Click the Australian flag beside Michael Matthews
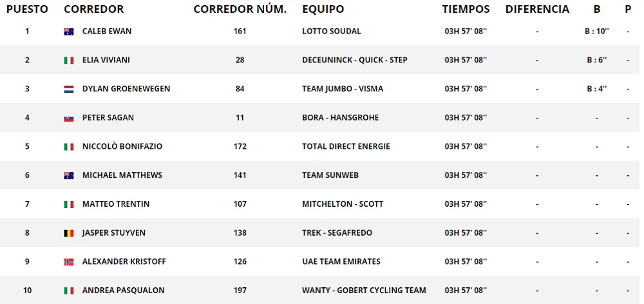This screenshot has width=644, height=304. pyautogui.click(x=69, y=175)
